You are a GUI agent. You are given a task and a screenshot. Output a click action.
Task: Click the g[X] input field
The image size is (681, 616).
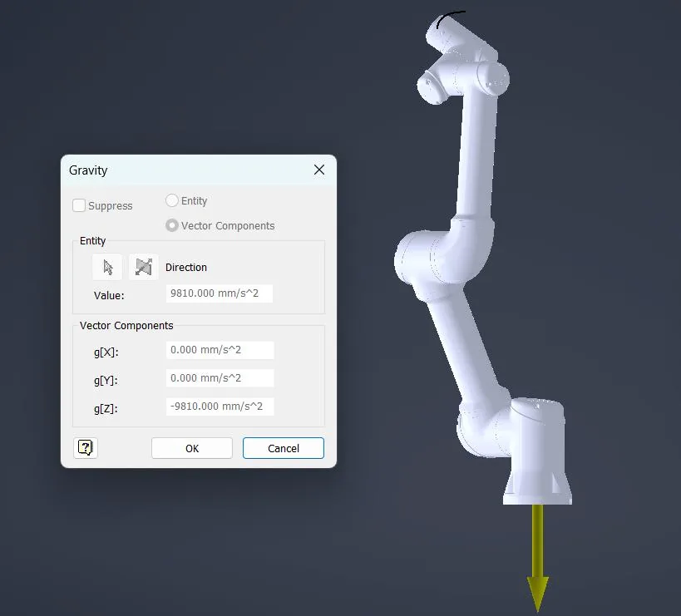click(x=220, y=350)
